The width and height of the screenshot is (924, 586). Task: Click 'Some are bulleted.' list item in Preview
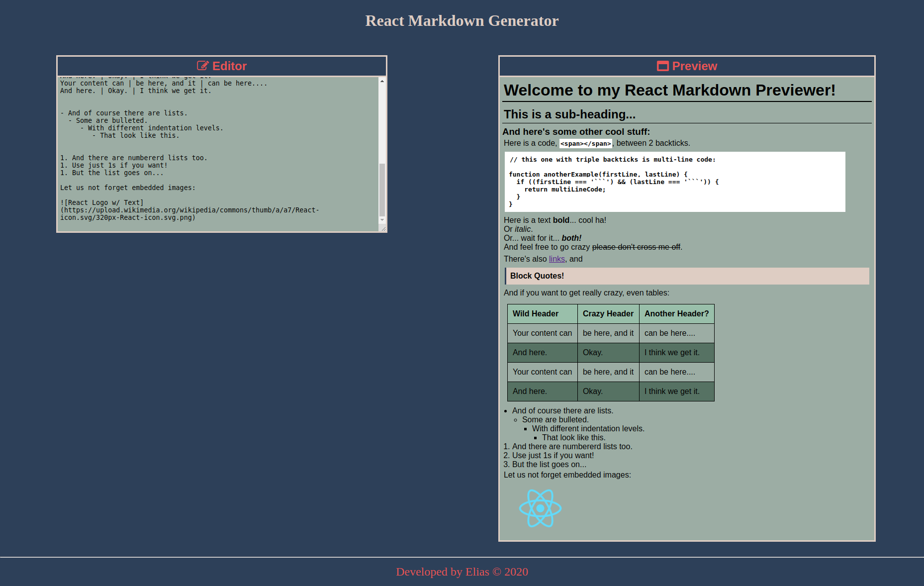pos(555,420)
